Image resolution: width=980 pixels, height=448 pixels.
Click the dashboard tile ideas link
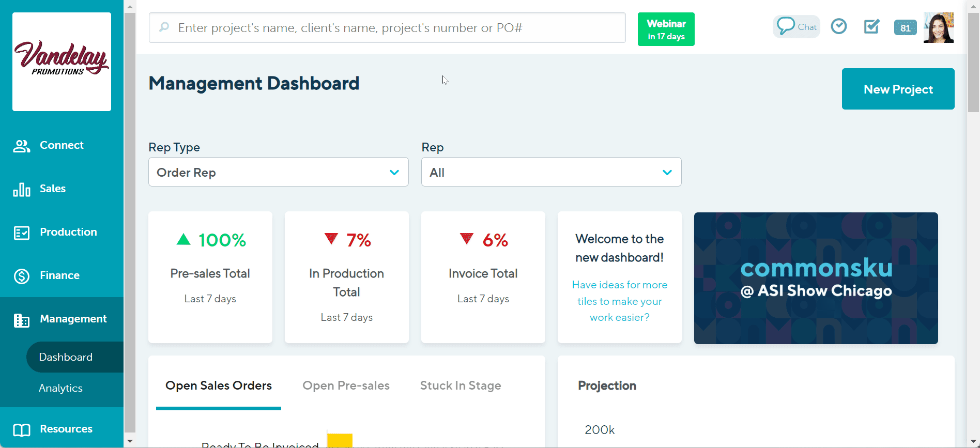619,301
